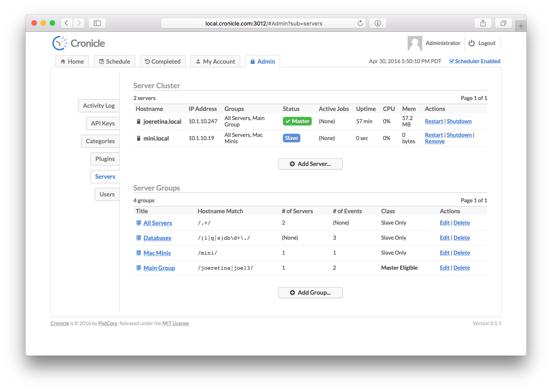Restart the joeretina.local server
The image size is (552, 392).
(434, 121)
